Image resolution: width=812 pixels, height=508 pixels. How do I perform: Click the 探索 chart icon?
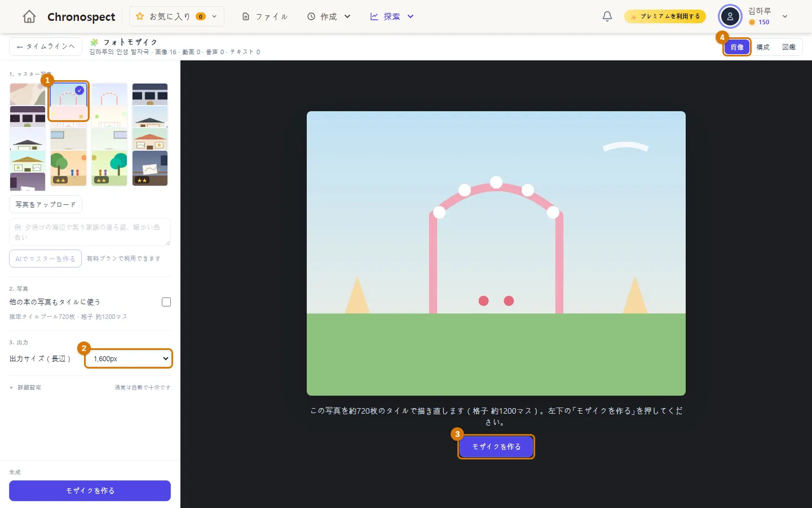pos(374,16)
